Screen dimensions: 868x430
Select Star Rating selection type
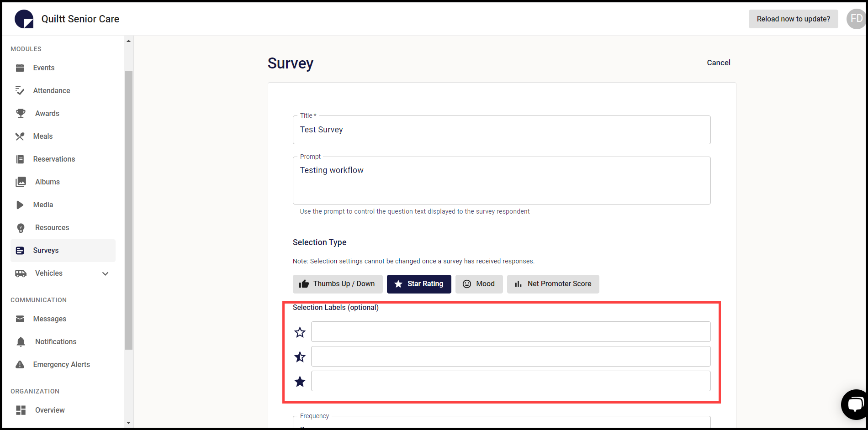419,284
